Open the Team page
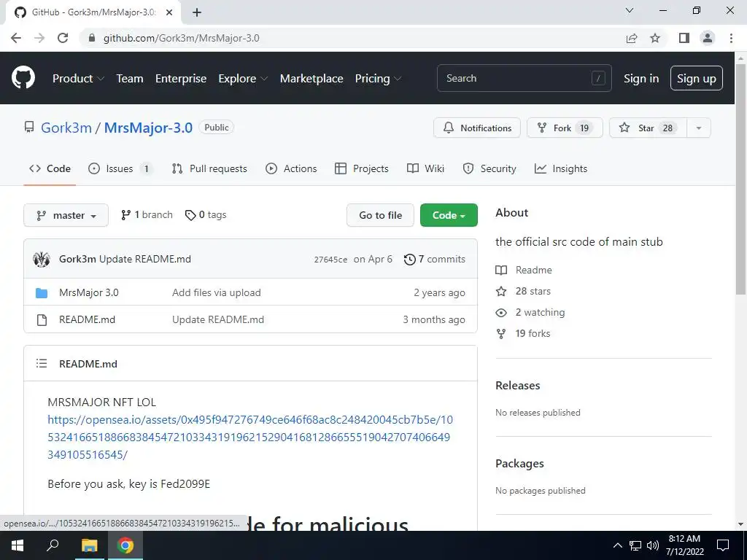 point(130,79)
